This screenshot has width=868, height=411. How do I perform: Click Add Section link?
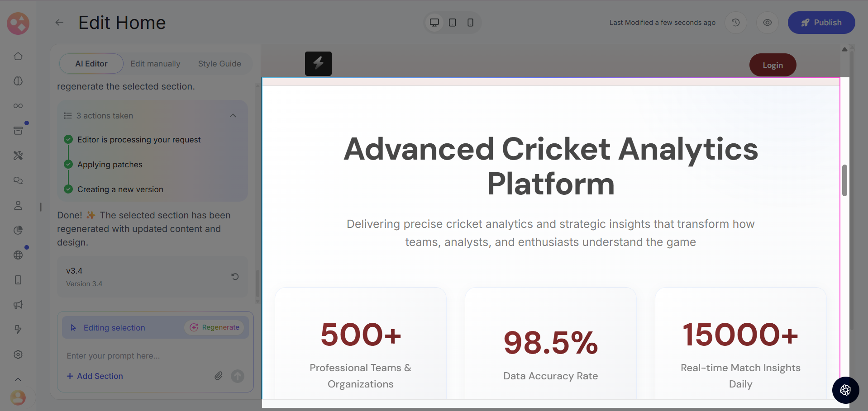pos(95,376)
